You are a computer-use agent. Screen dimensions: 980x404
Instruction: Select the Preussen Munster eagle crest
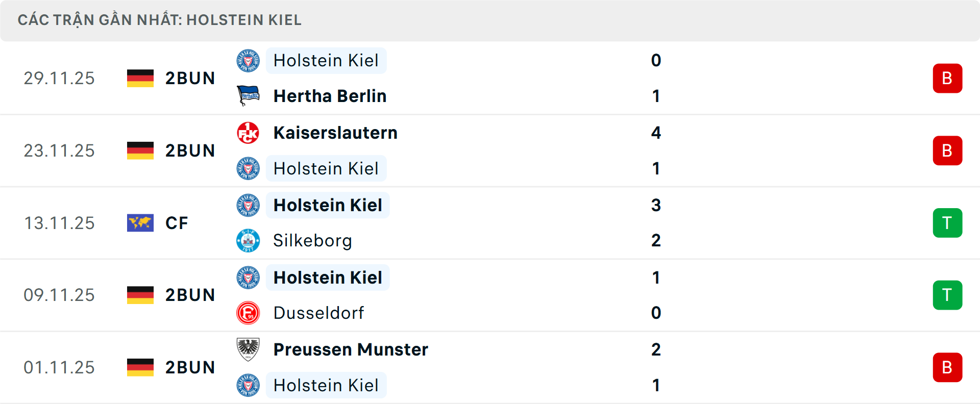pos(249,349)
